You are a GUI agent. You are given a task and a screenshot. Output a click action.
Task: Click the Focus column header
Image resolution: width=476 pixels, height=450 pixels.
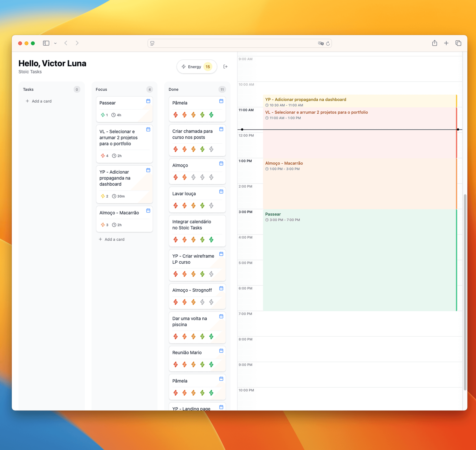[101, 89]
